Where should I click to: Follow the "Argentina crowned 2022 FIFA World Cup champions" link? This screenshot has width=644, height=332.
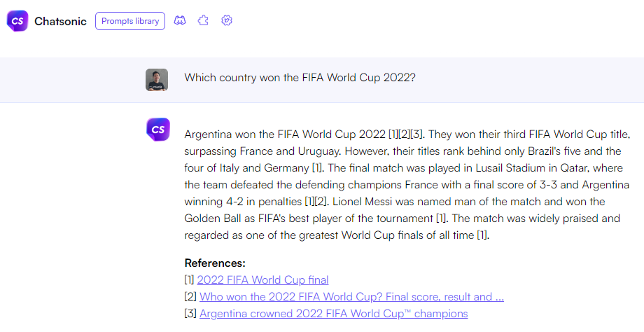[x=333, y=314]
